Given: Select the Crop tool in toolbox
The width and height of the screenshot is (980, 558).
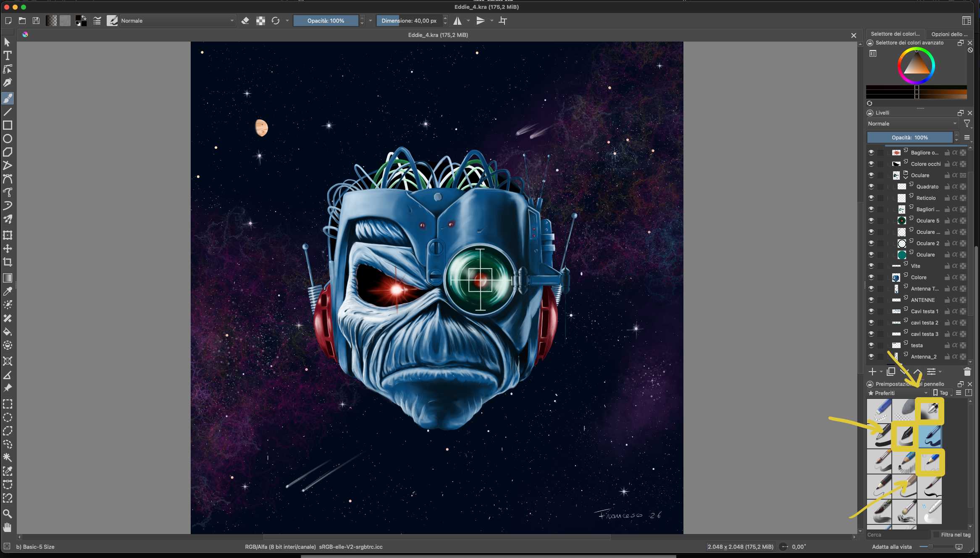Looking at the screenshot, I should coord(8,262).
